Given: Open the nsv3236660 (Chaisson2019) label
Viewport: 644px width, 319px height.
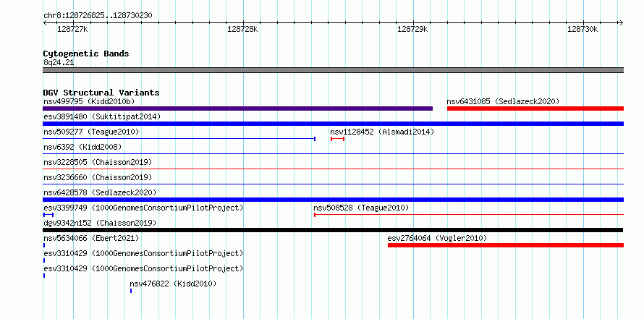Looking at the screenshot, I should (x=98, y=177).
